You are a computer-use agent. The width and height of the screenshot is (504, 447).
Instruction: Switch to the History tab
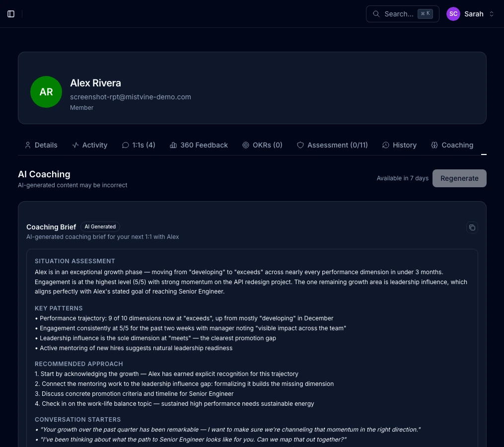[x=399, y=145]
